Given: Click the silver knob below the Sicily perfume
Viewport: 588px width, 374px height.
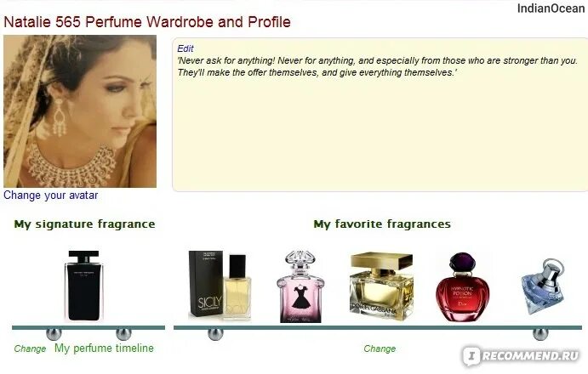Looking at the screenshot, I should [x=215, y=334].
